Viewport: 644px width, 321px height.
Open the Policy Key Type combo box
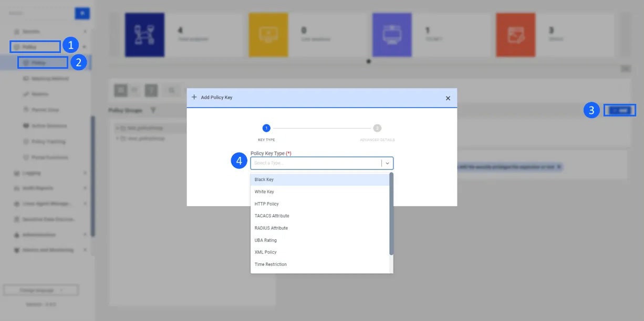point(321,163)
